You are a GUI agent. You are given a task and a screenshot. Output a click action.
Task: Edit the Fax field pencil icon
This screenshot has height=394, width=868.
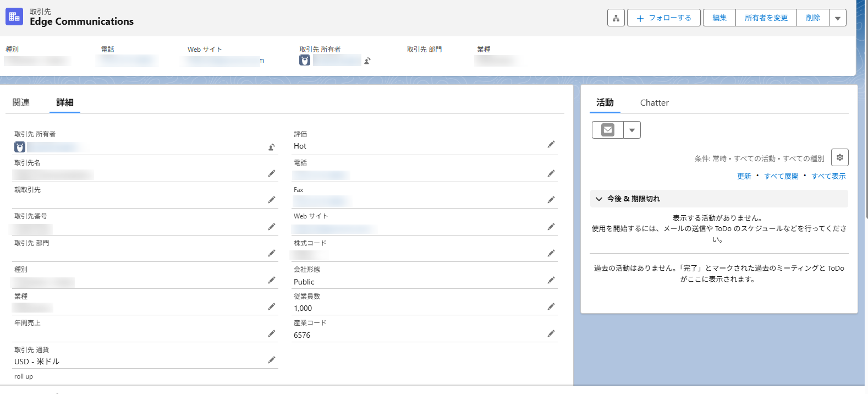coord(551,200)
